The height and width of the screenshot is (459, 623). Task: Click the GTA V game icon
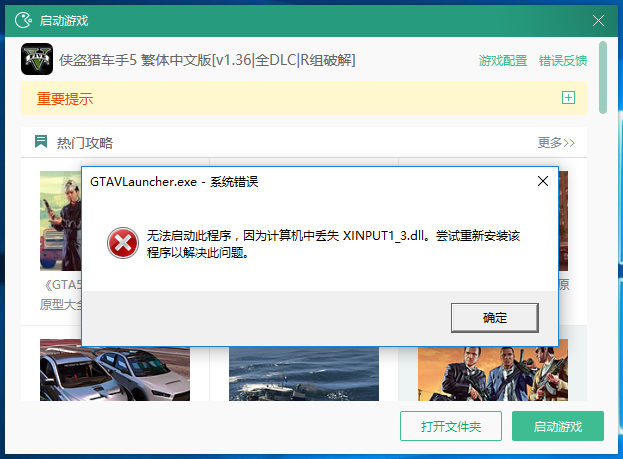pos(37,59)
